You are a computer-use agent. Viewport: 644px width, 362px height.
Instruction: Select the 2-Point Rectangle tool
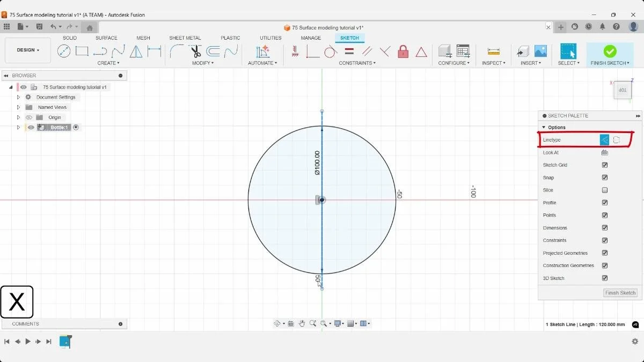pyautogui.click(x=82, y=51)
